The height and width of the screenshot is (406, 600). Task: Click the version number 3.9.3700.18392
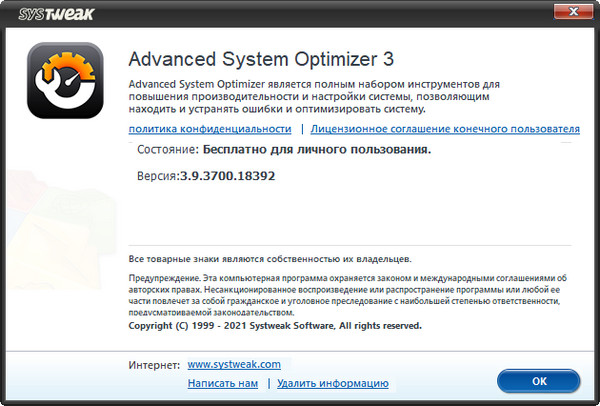[227, 175]
